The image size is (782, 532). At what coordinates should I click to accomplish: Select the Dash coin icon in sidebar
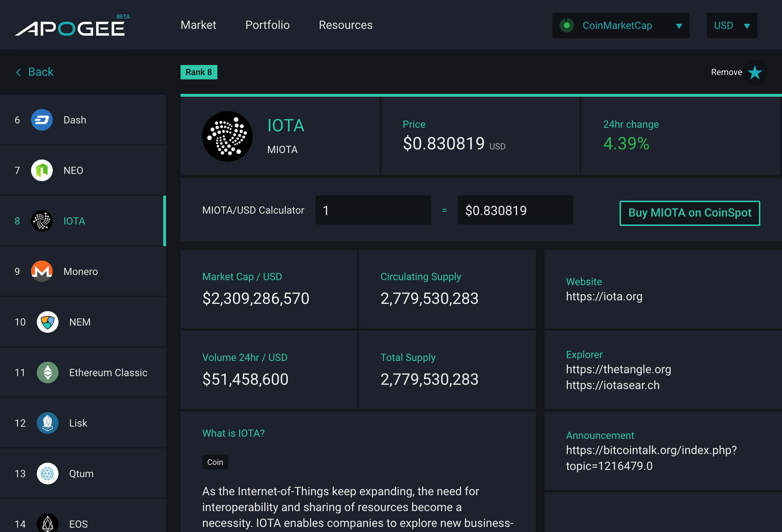pos(42,120)
